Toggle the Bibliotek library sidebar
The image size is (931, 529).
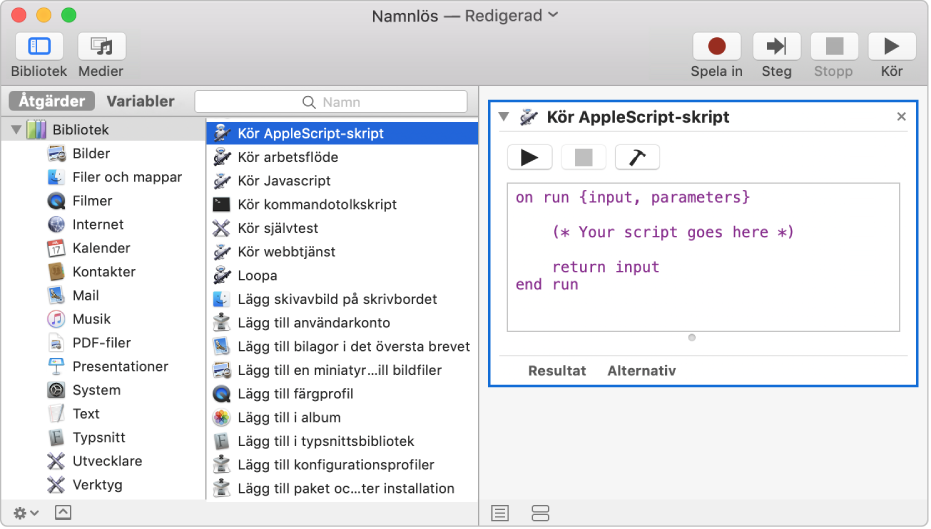[39, 47]
